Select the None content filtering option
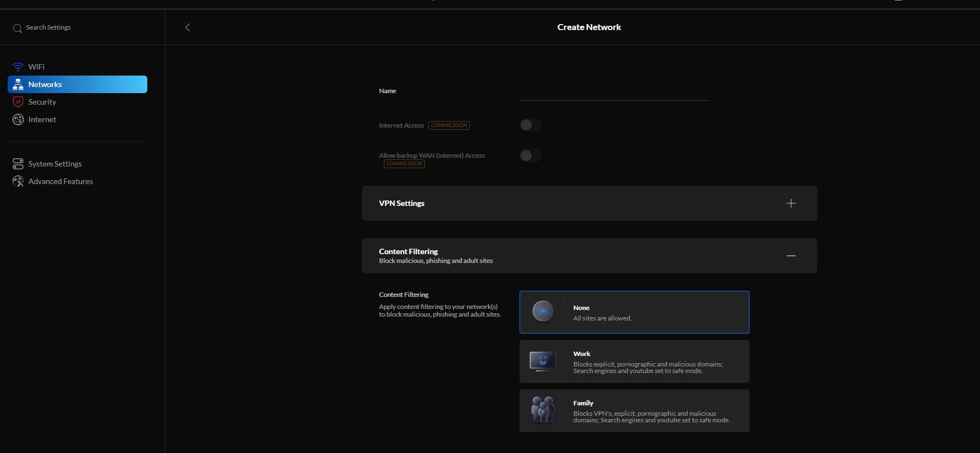The height and width of the screenshot is (453, 980). [634, 312]
